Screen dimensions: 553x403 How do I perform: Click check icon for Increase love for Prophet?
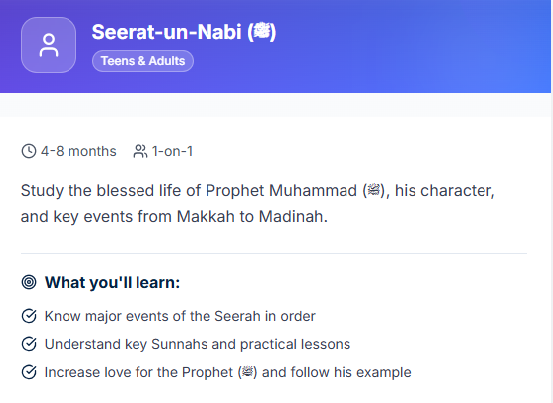[x=29, y=372]
